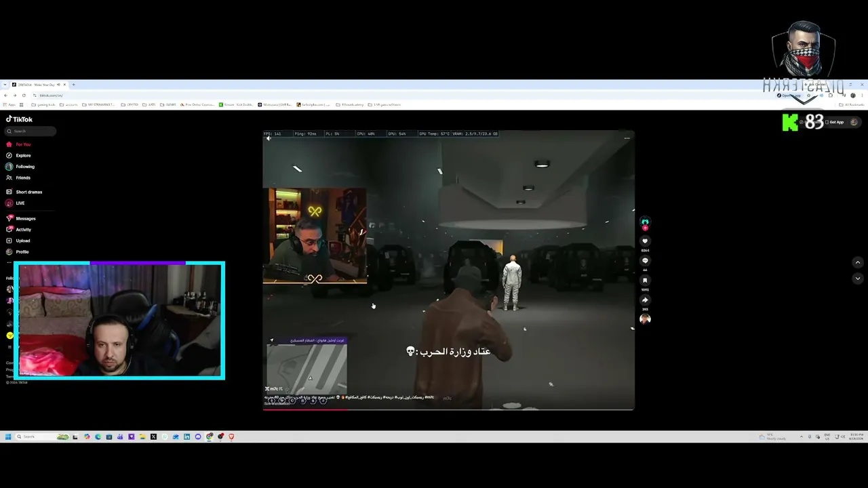Close the TikTok browser tab
Viewport: 868px width, 488px height.
pyautogui.click(x=65, y=85)
